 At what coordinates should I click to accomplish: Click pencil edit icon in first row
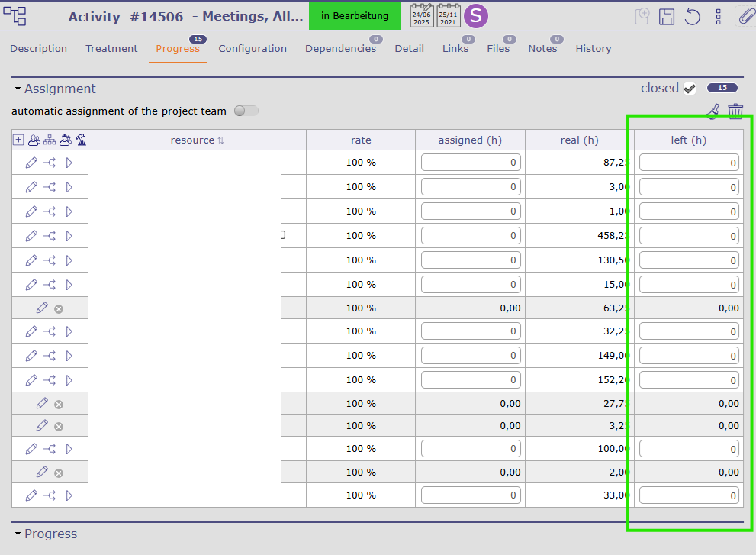31,163
